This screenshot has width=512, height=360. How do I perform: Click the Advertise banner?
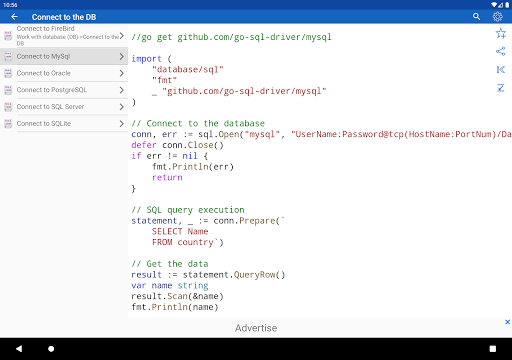point(256,328)
